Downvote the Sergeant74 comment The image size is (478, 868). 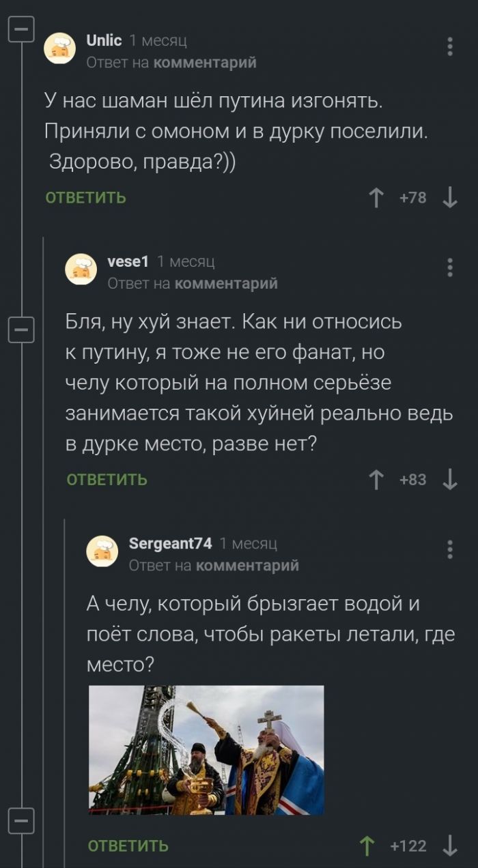(449, 846)
